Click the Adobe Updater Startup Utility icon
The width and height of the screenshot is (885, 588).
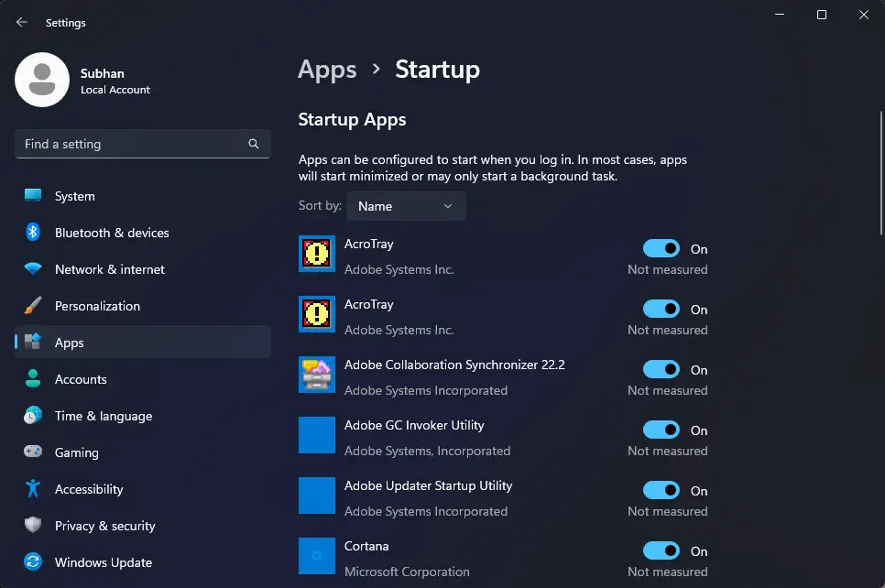click(x=317, y=495)
